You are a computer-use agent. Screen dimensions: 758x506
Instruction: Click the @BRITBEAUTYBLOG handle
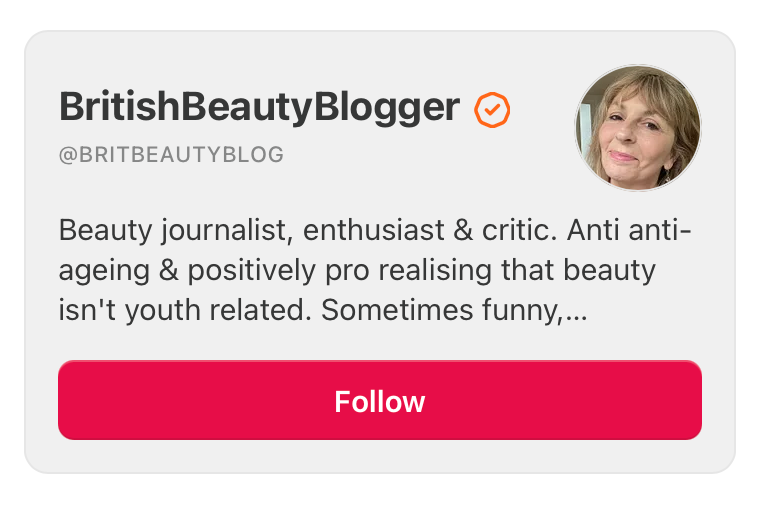171,155
